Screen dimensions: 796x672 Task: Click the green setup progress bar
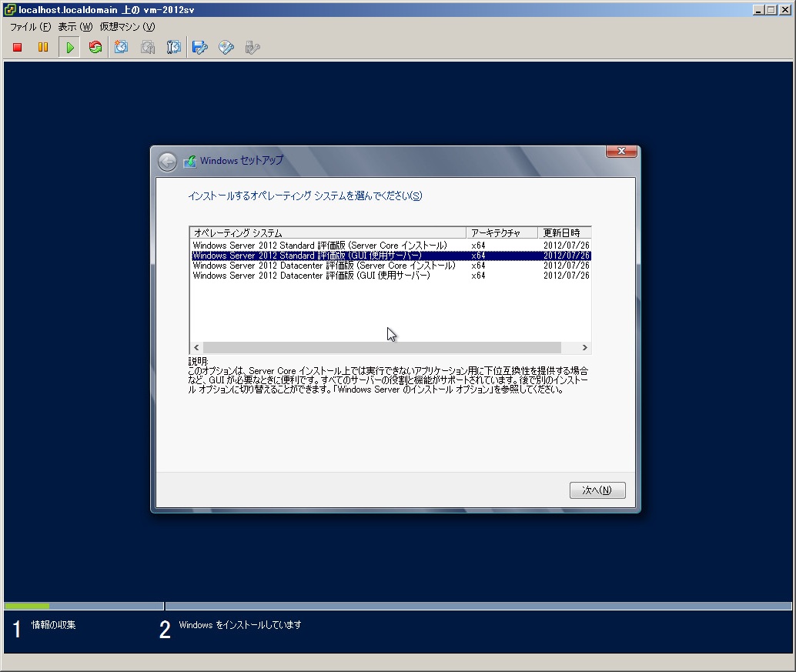coord(27,606)
